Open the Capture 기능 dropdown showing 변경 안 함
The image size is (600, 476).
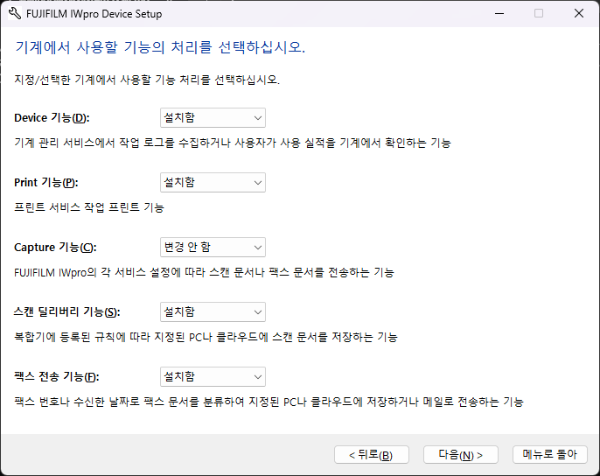[x=213, y=247]
